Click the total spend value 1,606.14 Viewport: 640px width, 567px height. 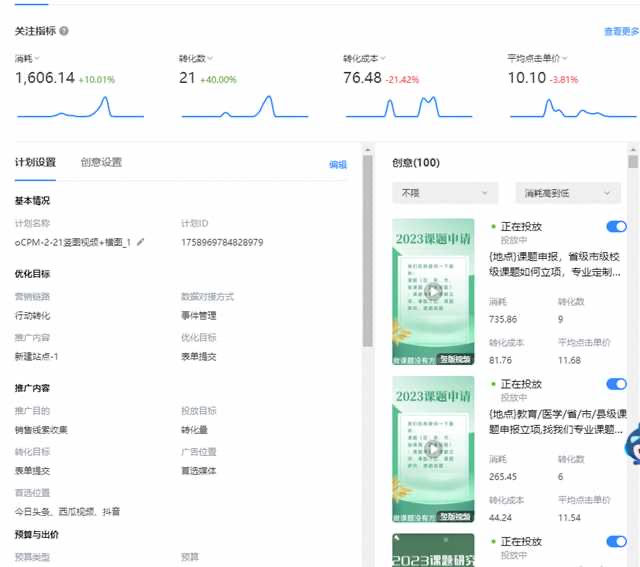pyautogui.click(x=45, y=78)
